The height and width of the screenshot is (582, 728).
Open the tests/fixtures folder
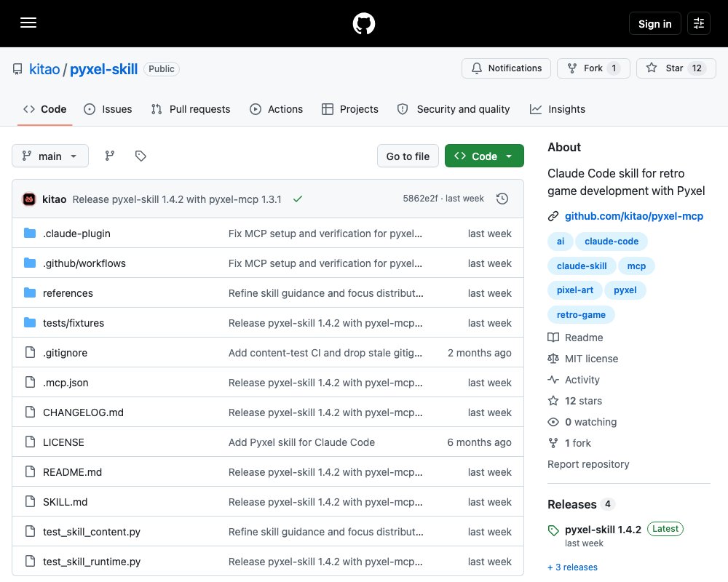click(74, 323)
